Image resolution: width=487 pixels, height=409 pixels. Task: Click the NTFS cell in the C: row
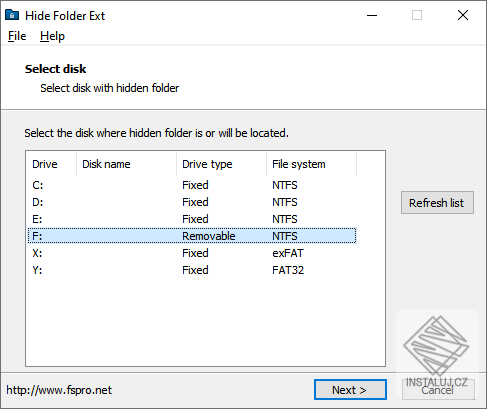tap(285, 185)
